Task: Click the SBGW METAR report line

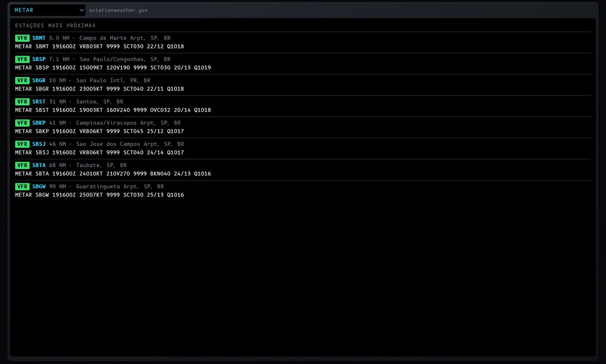Action: (x=100, y=195)
